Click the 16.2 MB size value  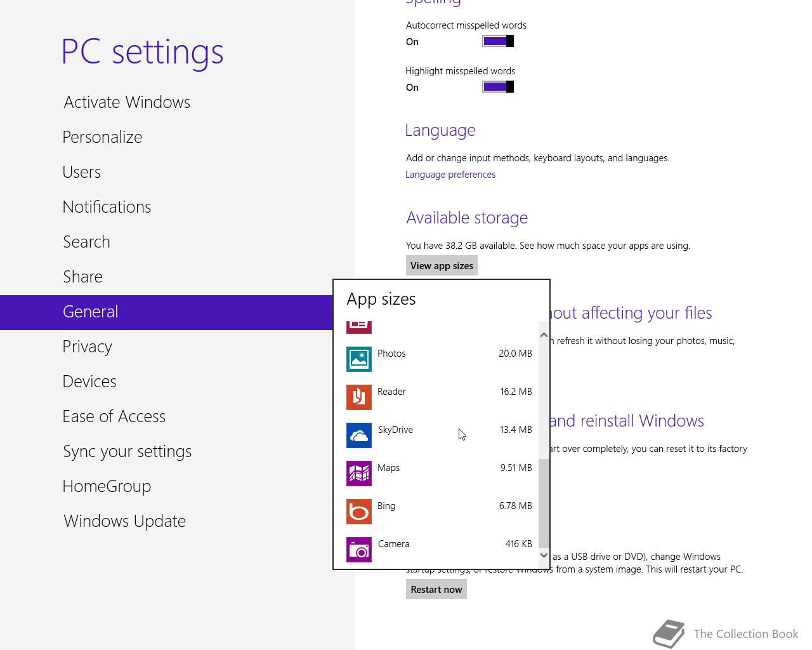point(516,392)
